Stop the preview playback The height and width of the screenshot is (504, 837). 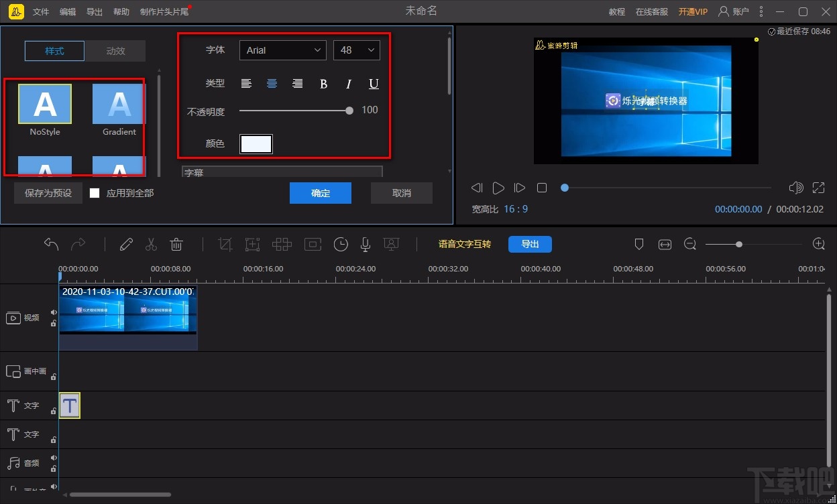542,188
